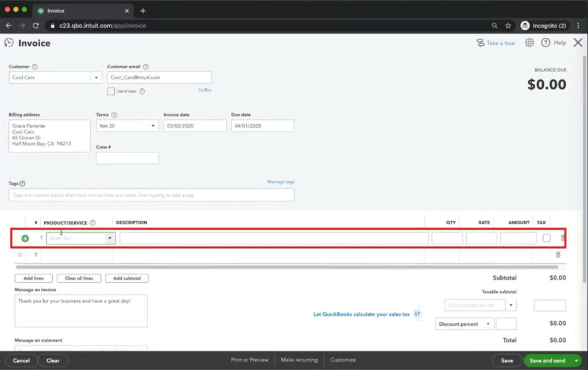Viewport: 588px width, 370px height.
Task: Reload the page with browser refresh icon
Action: [36, 26]
